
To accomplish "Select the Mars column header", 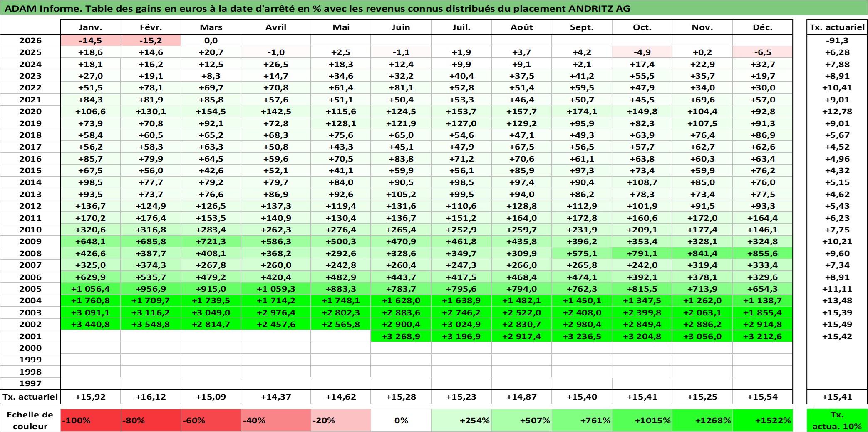I will (x=211, y=27).
